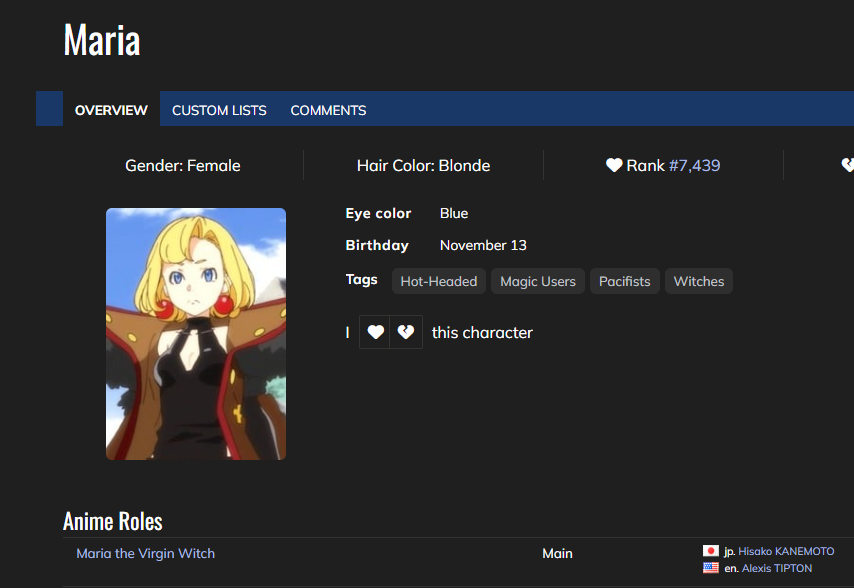The width and height of the screenshot is (854, 588).
Task: Click the love heart button for this character
Action: [x=375, y=332]
